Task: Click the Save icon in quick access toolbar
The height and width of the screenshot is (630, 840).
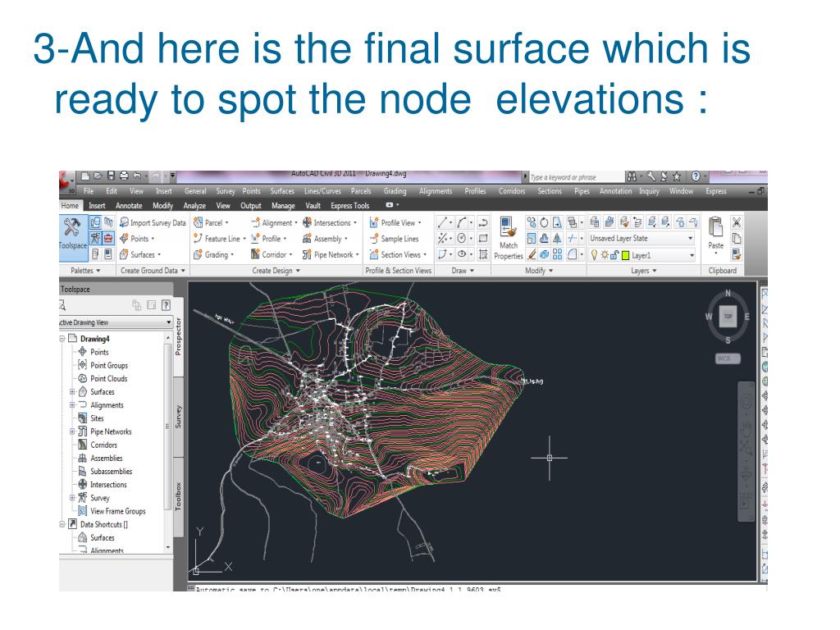Action: pos(111,176)
